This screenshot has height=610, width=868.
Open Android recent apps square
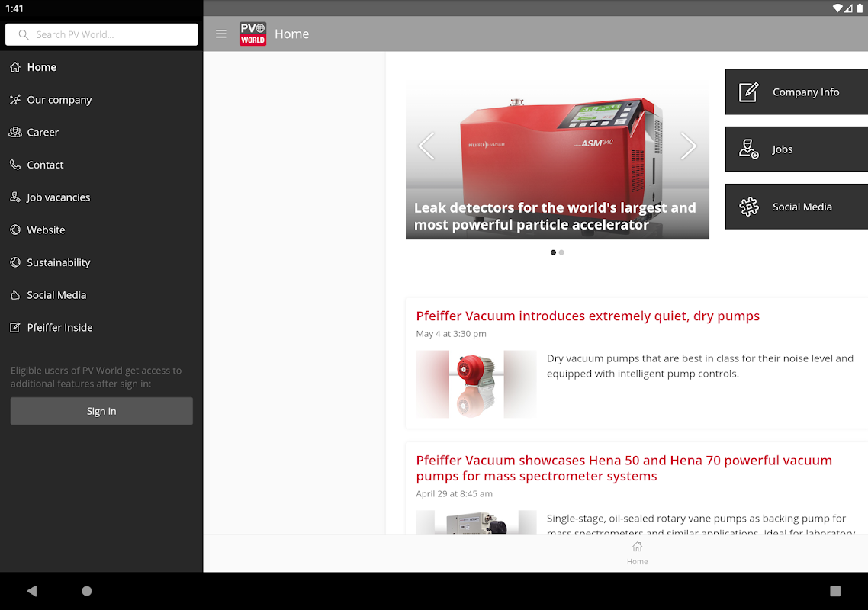point(835,591)
